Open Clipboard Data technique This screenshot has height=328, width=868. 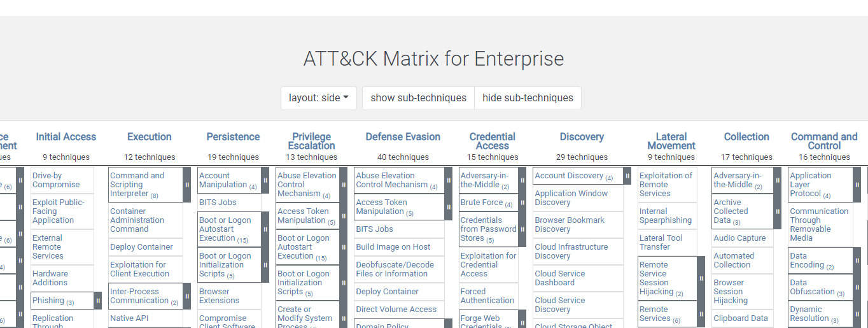point(741,318)
